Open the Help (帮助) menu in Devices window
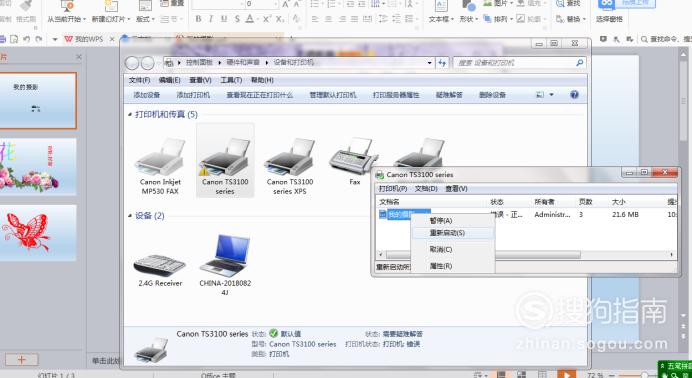Viewport: 692px width, 378px height. point(262,80)
